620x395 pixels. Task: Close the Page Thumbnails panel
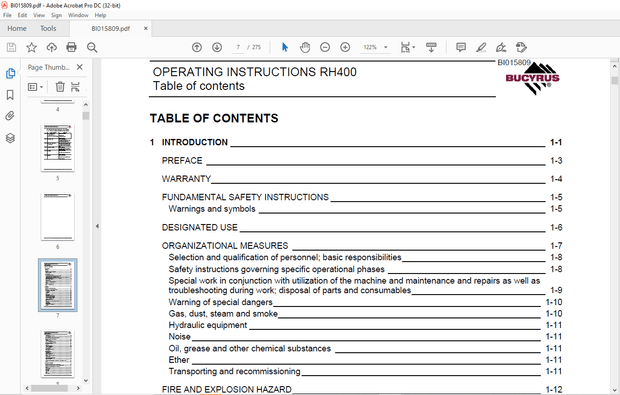79,67
